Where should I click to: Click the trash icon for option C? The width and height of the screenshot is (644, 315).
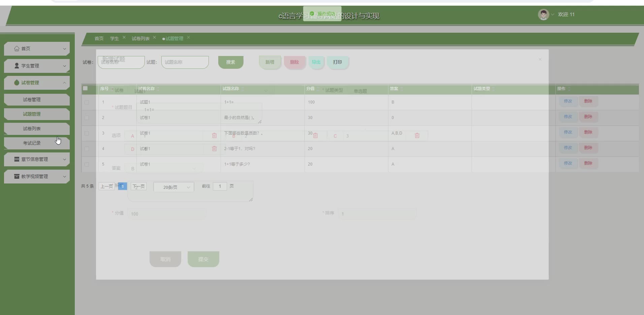pos(417,135)
